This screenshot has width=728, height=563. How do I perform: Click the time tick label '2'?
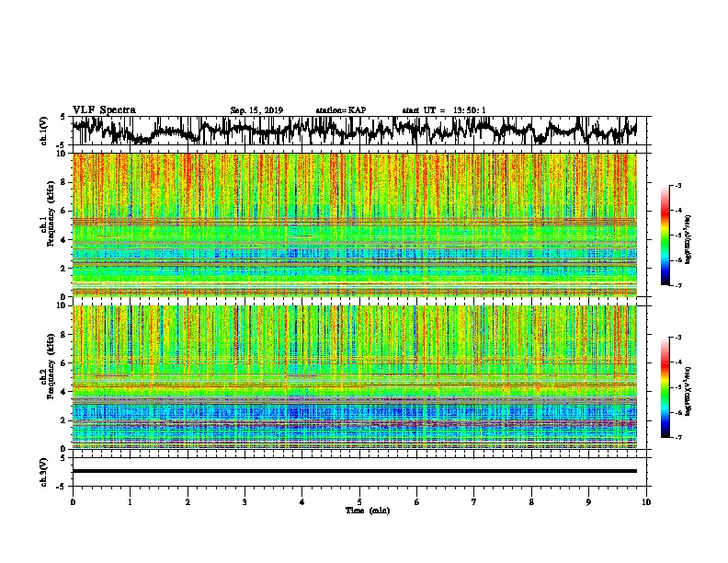click(x=188, y=502)
